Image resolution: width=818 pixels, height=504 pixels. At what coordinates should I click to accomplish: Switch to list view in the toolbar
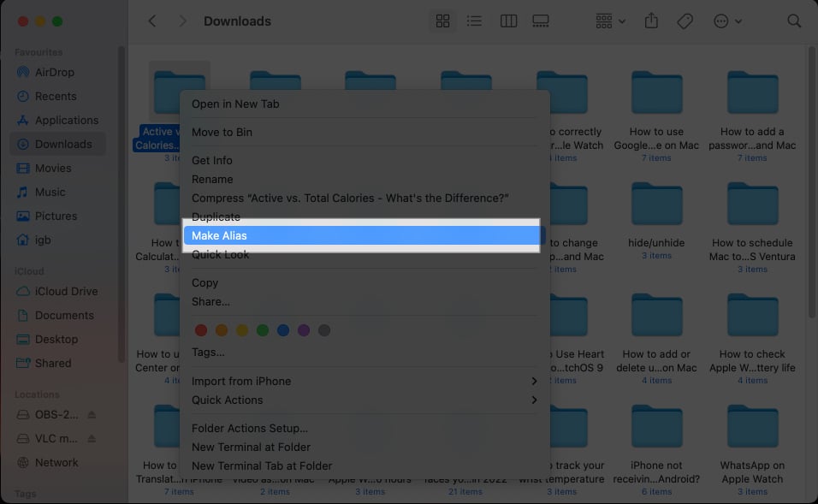tap(475, 21)
